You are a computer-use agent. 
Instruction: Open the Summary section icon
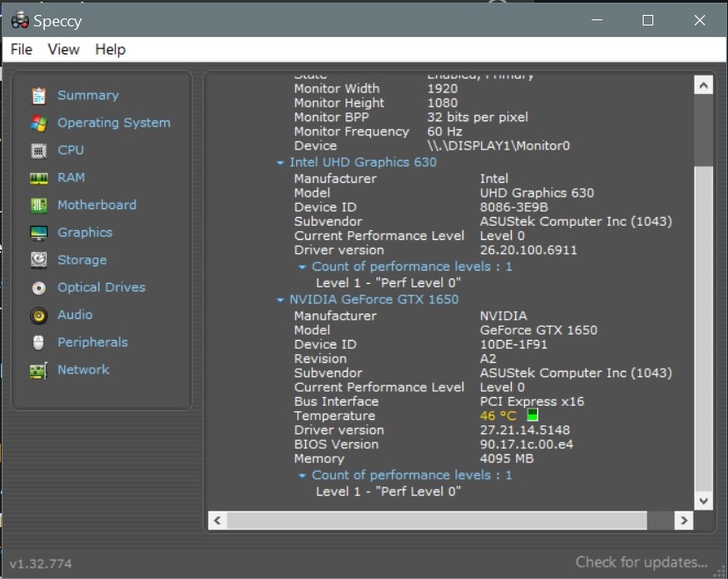pos(39,96)
